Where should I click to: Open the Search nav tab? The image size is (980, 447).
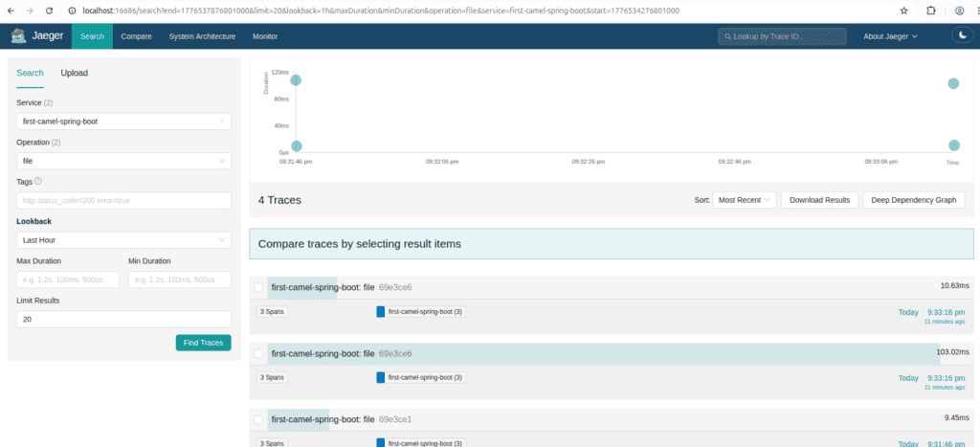point(92,36)
